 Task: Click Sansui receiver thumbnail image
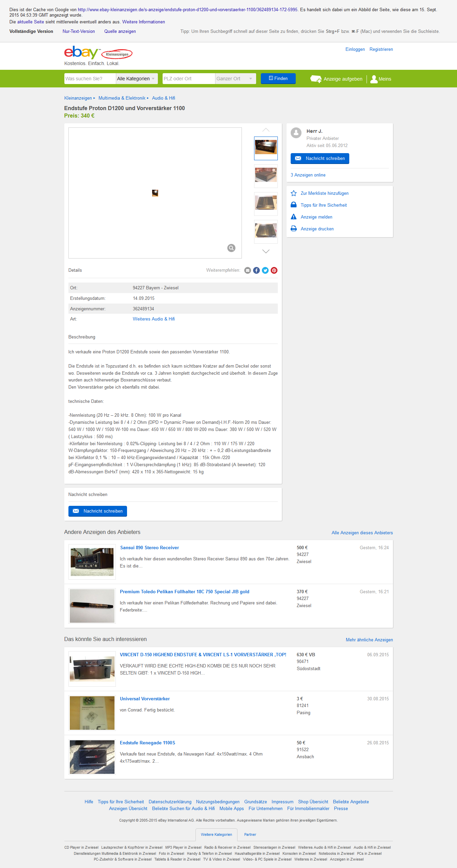(x=92, y=562)
